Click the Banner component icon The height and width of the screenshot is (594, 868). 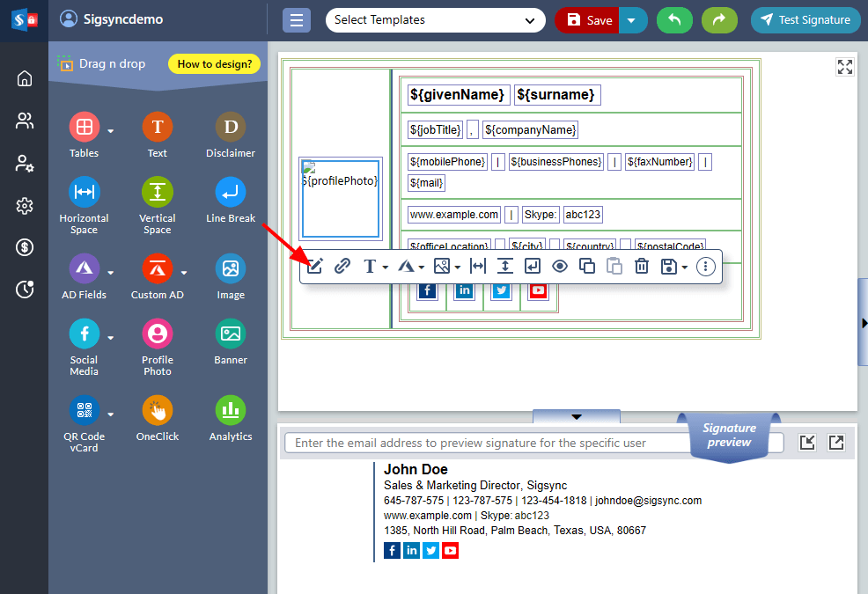point(230,334)
